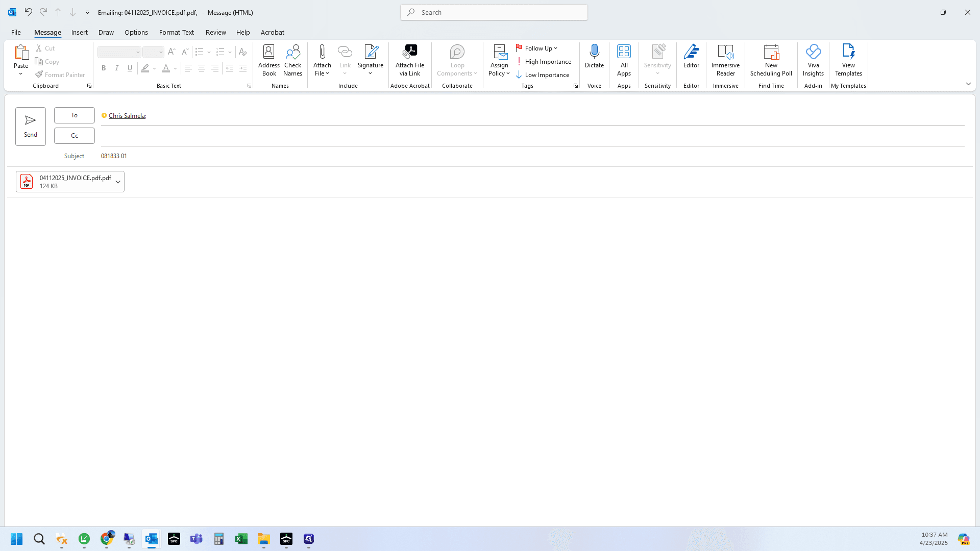
Task: Toggle Underline formatting
Action: 130,68
